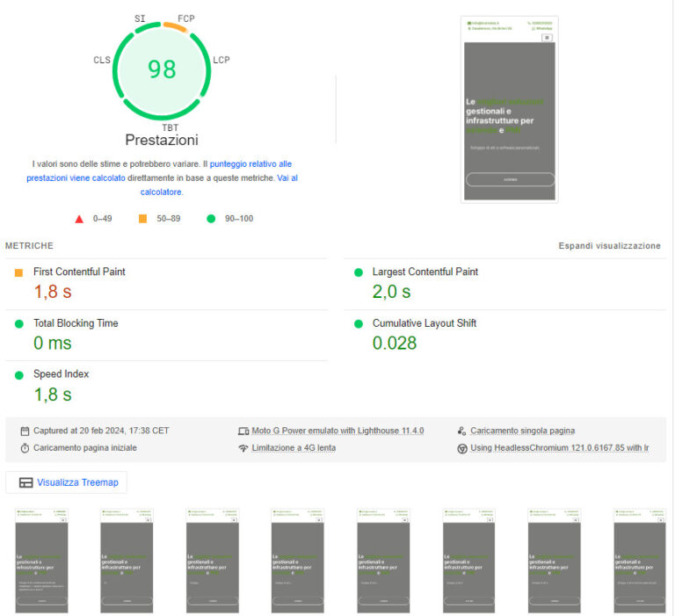
Task: Click the green Cumulative Layout Shift status icon
Action: [359, 323]
